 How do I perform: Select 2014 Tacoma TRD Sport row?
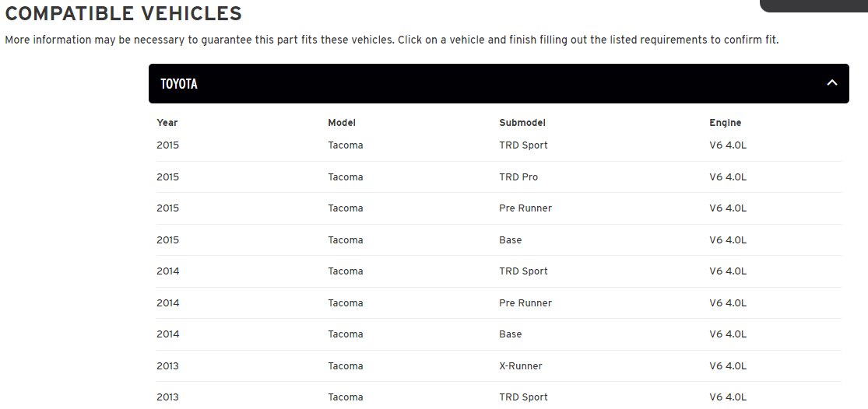499,271
